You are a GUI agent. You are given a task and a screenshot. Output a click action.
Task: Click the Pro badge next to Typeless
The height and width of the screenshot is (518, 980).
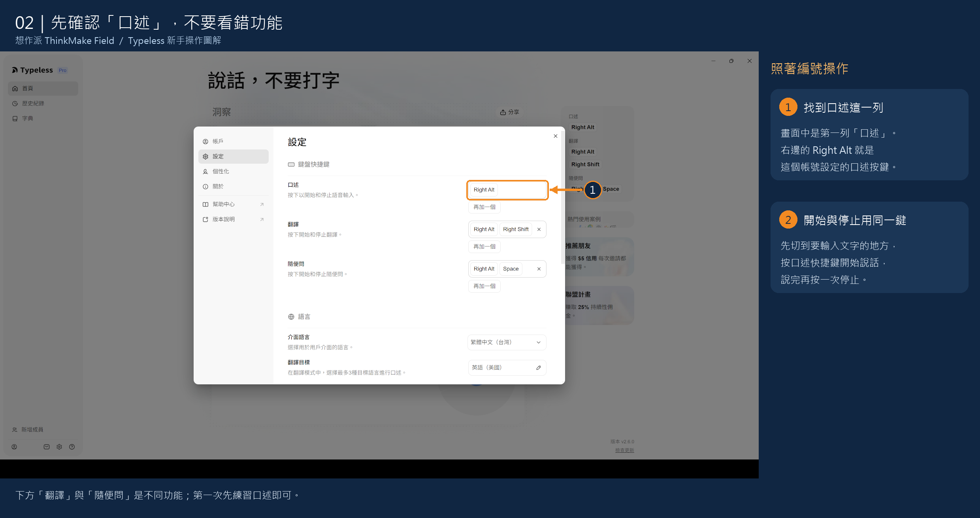click(62, 70)
